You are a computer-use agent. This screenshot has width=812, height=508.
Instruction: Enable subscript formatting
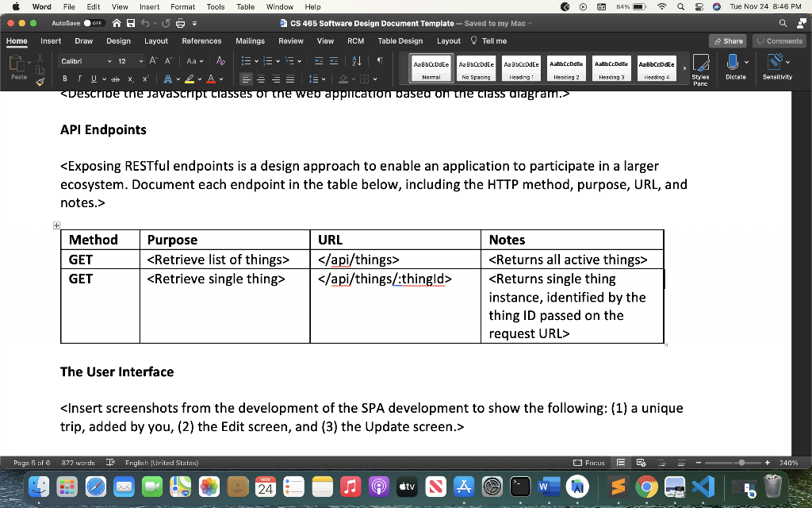(x=130, y=78)
